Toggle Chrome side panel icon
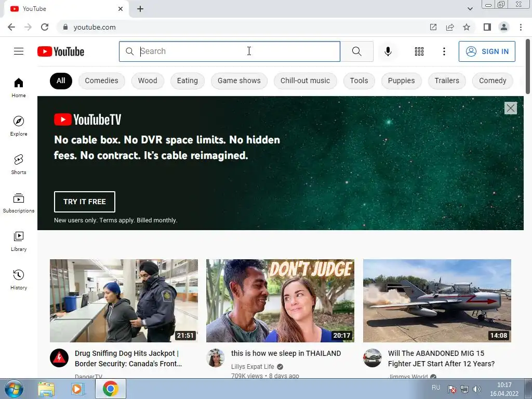 [487, 27]
